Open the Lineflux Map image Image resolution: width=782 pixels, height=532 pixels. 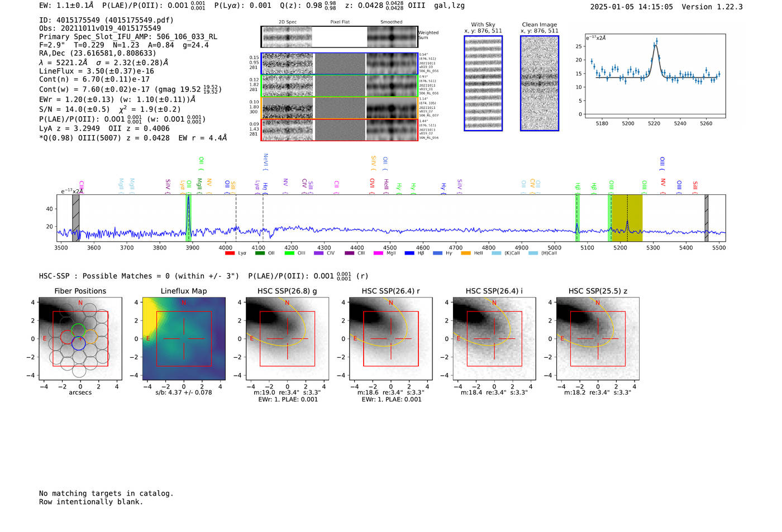pos(184,339)
